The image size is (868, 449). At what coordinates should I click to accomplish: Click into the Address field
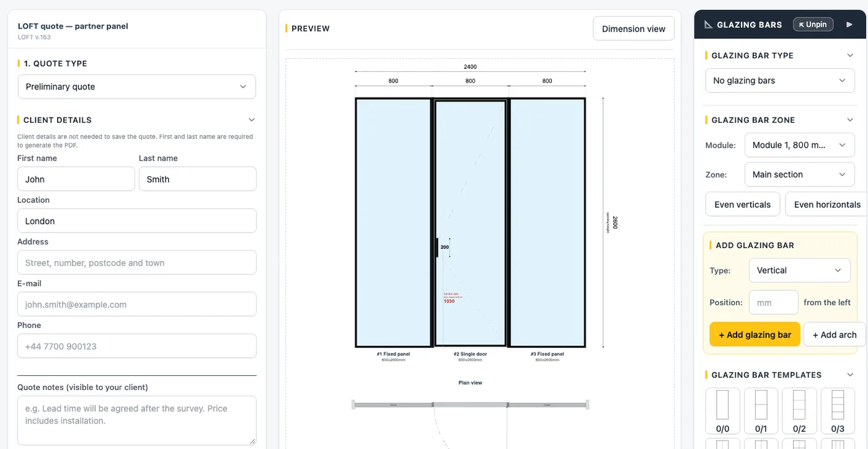[x=136, y=262]
